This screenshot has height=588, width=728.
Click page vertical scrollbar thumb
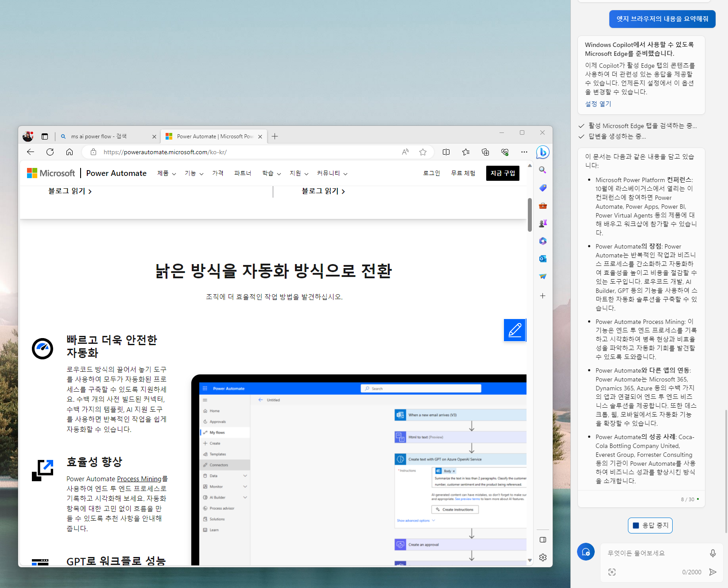click(x=530, y=215)
